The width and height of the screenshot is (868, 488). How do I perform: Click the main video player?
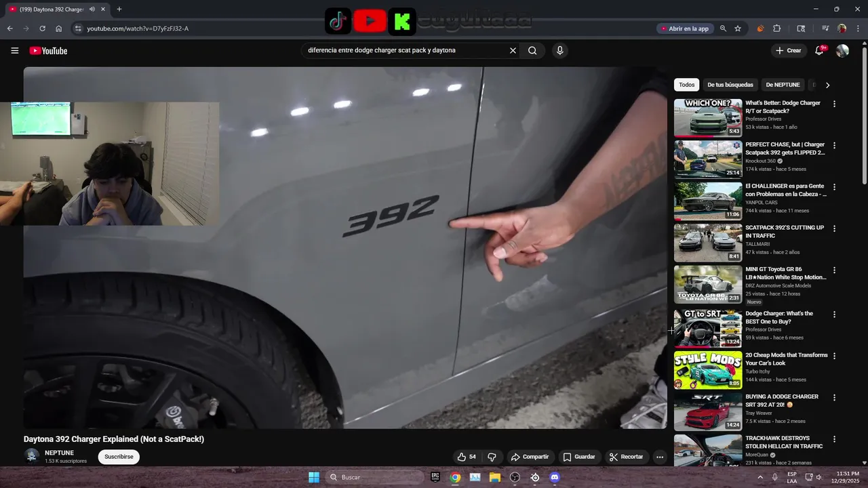[345, 247]
